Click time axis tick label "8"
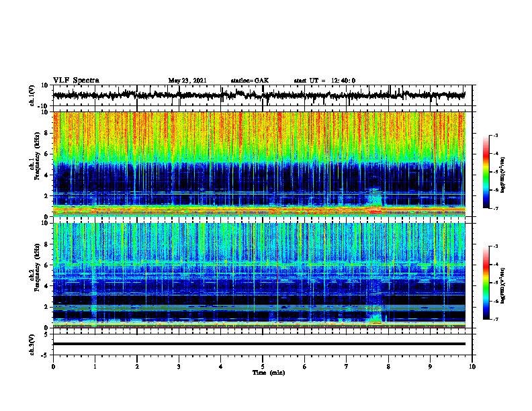This screenshot has width=532, height=411. click(388, 367)
